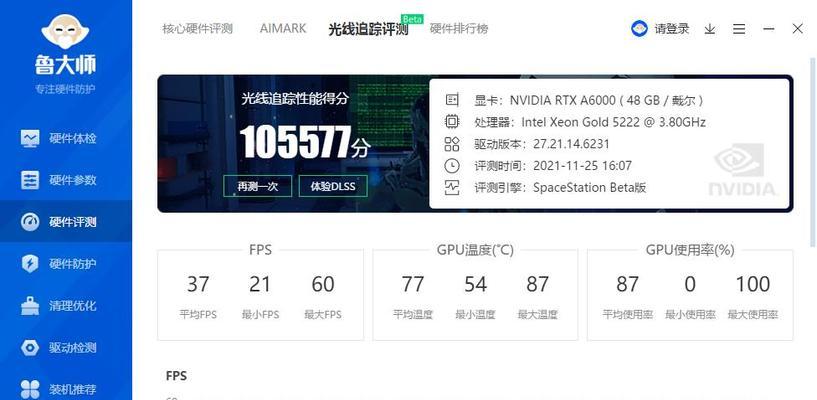Screen dimensions: 817x400
Task: Click average FPS value 37
Action: [198, 284]
